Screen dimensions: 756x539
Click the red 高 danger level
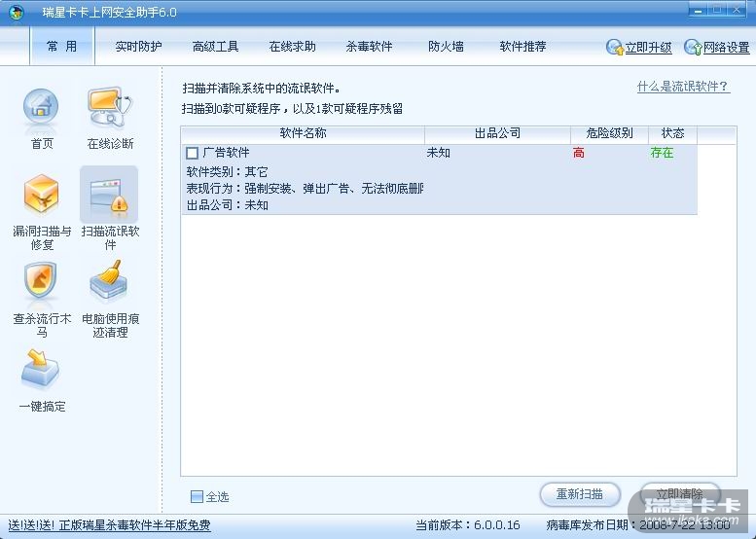(x=579, y=154)
